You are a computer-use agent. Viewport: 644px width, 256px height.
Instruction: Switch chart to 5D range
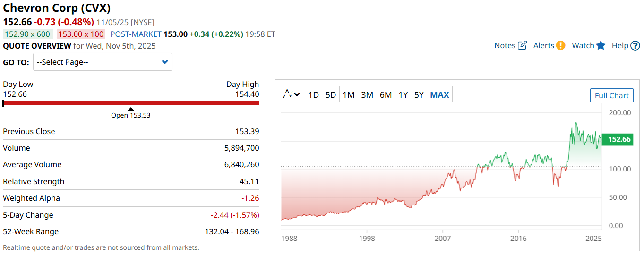[331, 95]
